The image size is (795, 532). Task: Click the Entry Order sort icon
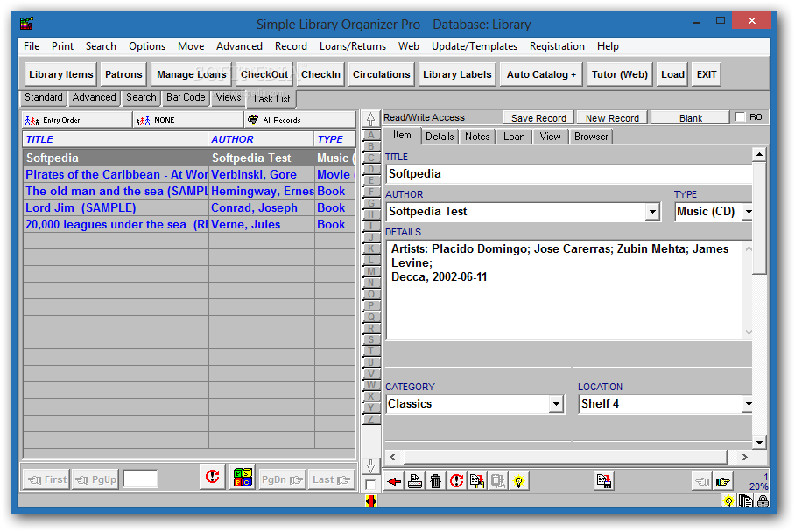32,120
